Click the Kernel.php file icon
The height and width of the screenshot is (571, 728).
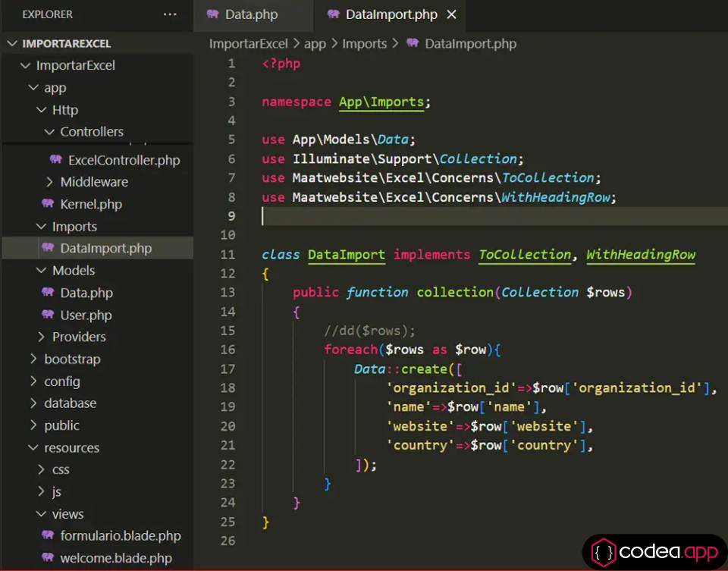click(48, 204)
